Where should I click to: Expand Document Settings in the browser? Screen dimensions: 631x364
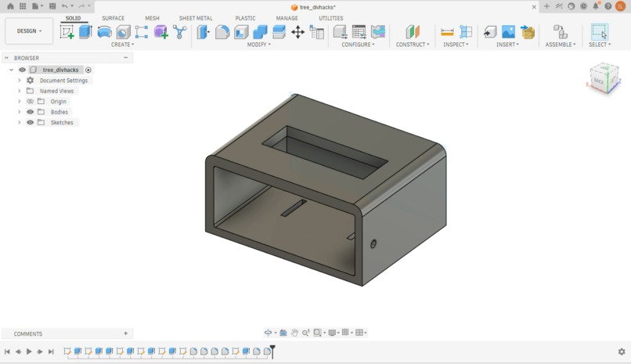[19, 81]
